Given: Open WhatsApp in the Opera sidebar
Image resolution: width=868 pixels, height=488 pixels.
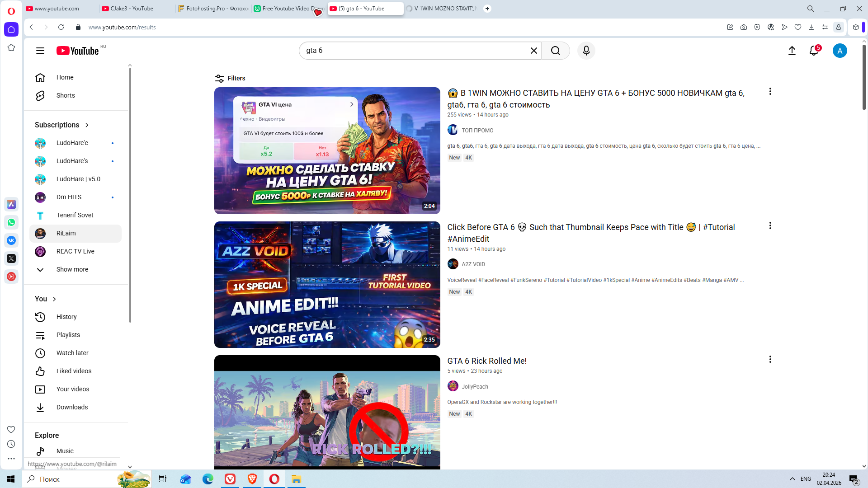Looking at the screenshot, I should click(x=11, y=222).
